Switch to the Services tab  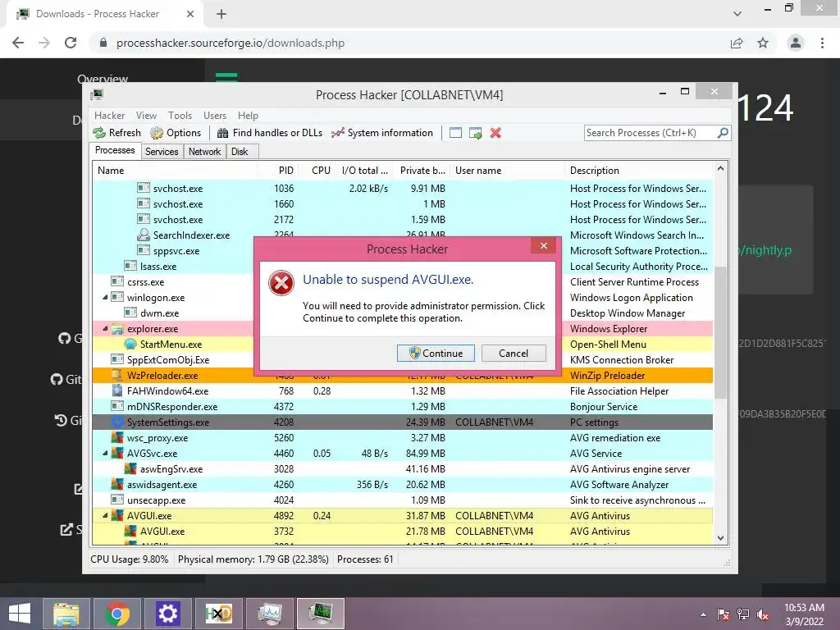coord(162,152)
